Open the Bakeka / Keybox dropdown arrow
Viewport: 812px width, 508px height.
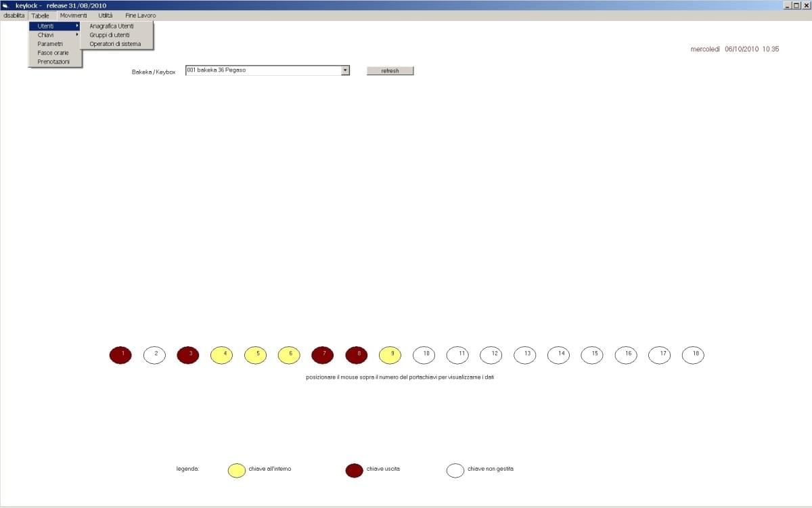[344, 70]
